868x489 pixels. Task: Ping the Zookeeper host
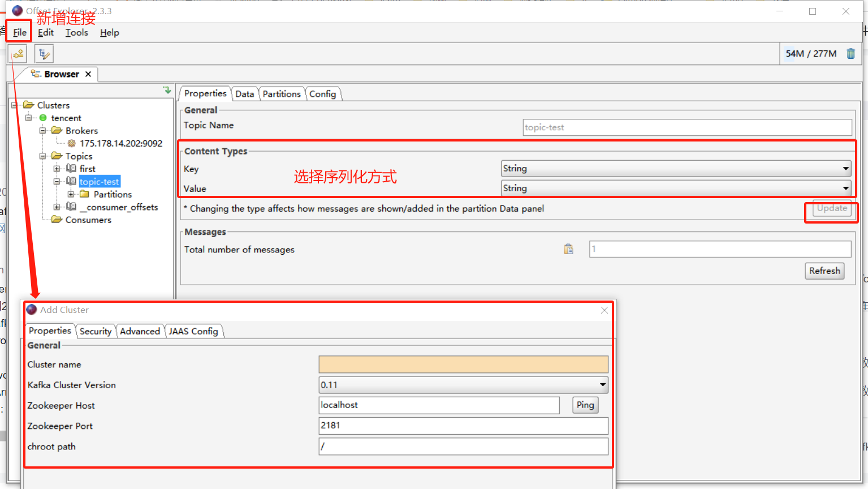[585, 405]
